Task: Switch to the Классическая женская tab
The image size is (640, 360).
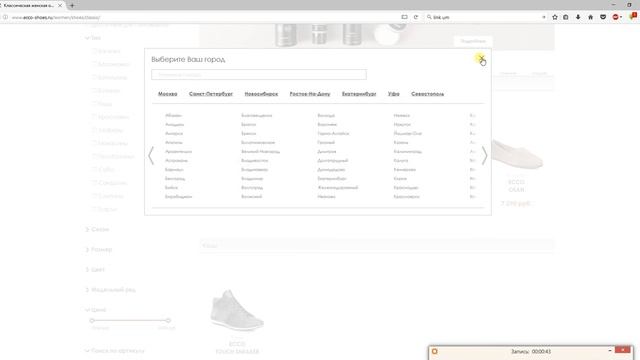Action: (29, 6)
